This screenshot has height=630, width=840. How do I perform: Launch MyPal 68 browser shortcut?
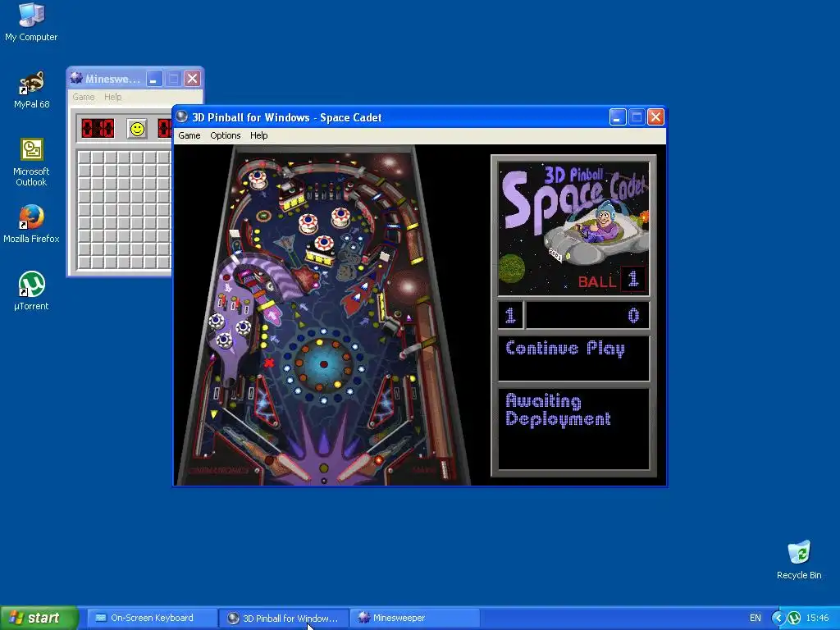coord(31,89)
